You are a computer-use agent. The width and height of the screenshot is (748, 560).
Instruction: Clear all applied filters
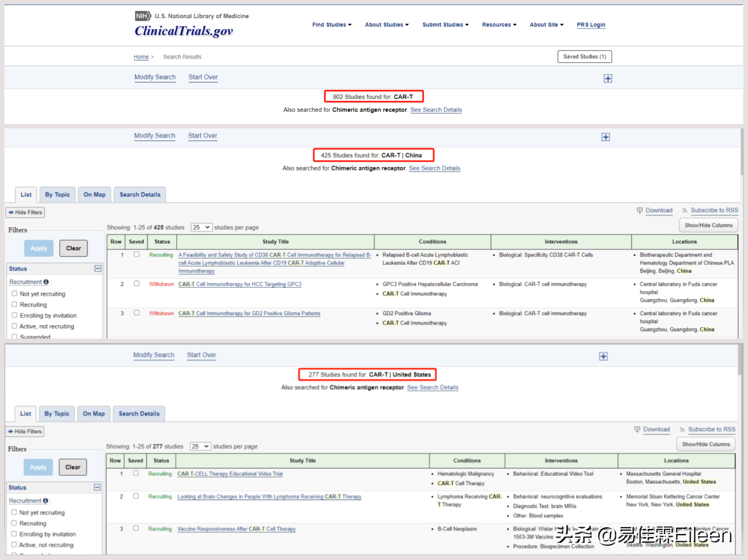pos(73,248)
